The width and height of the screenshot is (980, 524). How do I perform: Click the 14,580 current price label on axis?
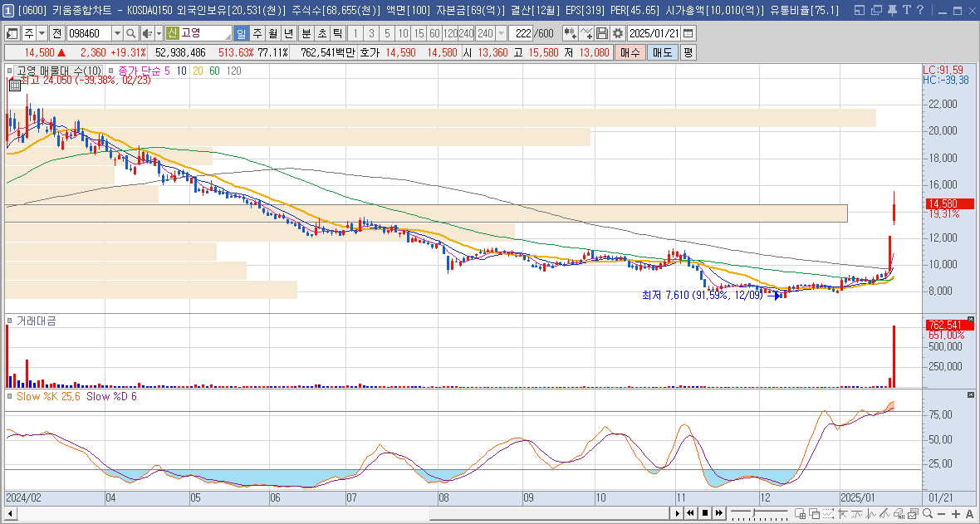948,203
